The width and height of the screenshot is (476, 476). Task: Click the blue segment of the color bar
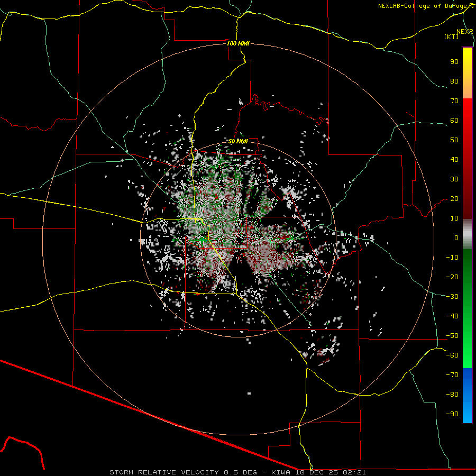467,396
